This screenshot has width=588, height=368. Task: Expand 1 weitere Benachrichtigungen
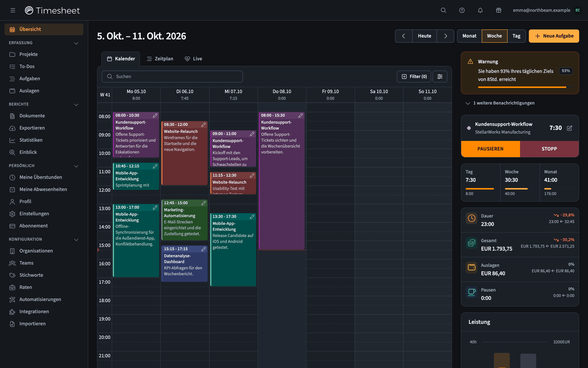[500, 103]
